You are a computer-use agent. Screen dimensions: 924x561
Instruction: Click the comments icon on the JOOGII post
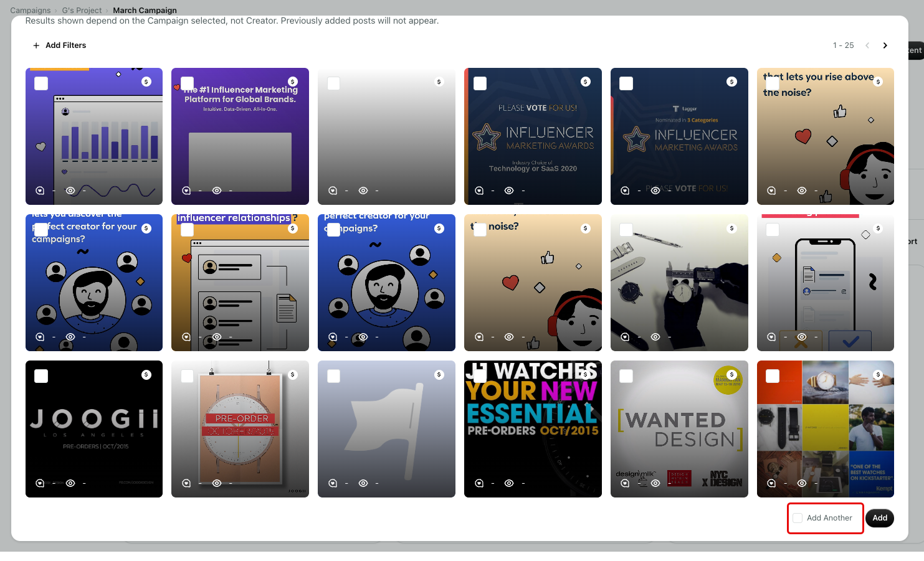click(40, 483)
